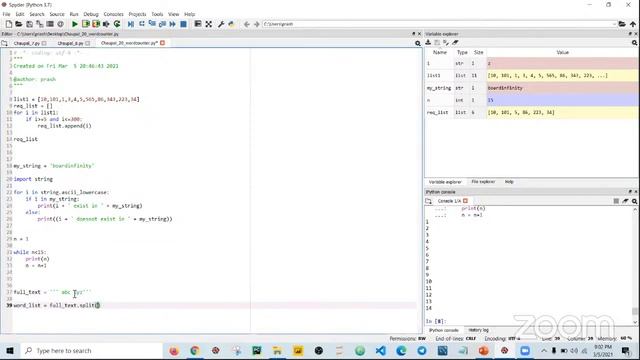Sort variables by the Type column header
Viewport: 640px width, 360px height.
[462, 52]
